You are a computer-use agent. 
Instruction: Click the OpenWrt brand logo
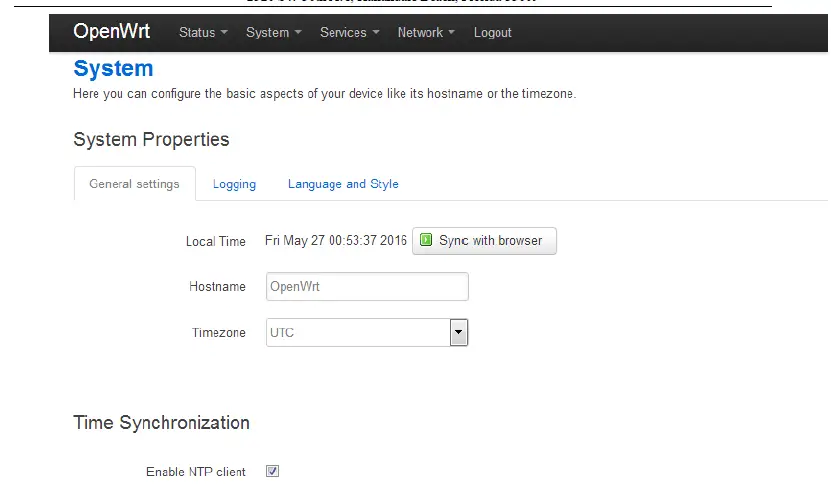pos(111,32)
